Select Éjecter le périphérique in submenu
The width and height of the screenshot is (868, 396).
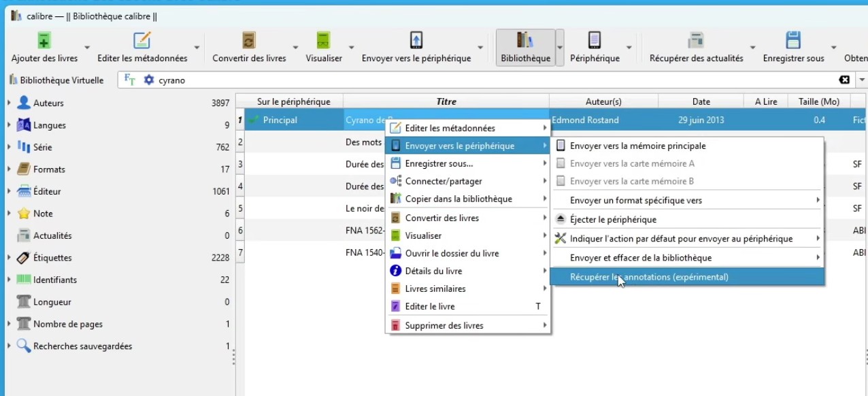[x=612, y=220]
